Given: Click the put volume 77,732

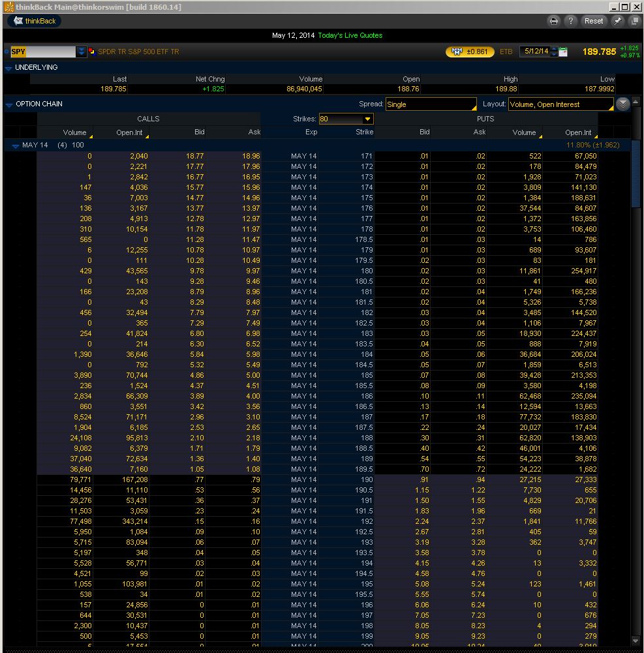Looking at the screenshot, I should point(530,418).
